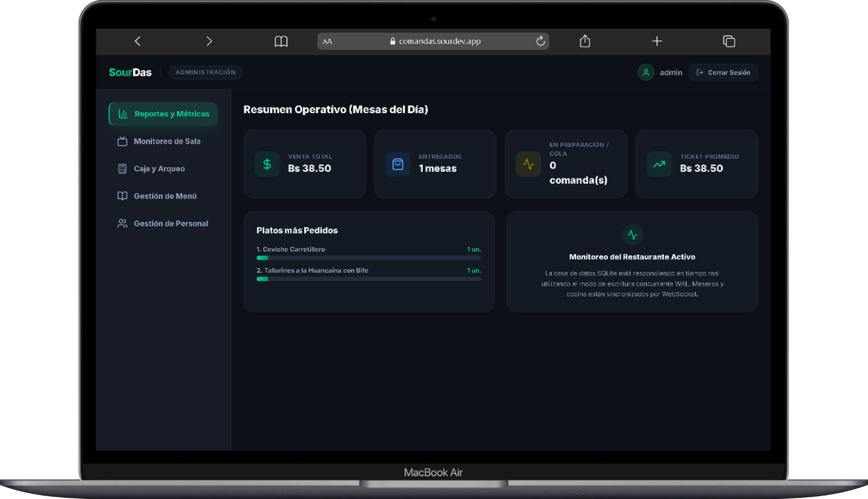Viewport: 868px width, 499px height.
Task: Click the comandas.sourdev.app address field
Action: click(x=433, y=41)
